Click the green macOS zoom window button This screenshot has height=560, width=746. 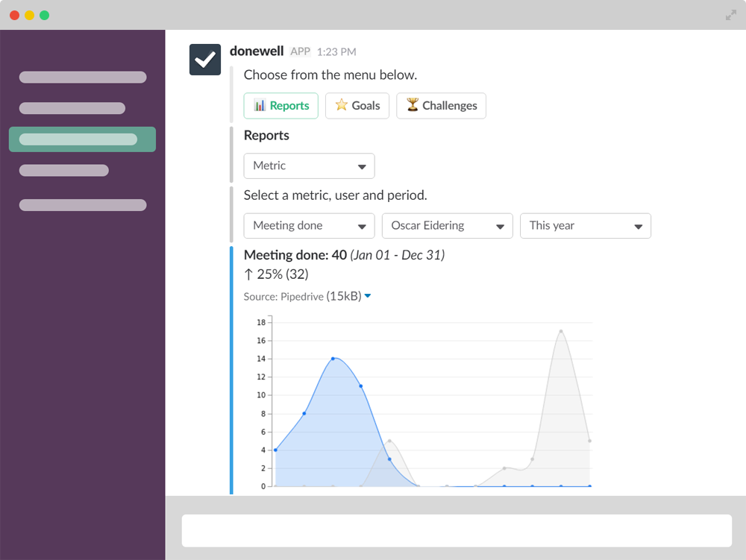45,15
